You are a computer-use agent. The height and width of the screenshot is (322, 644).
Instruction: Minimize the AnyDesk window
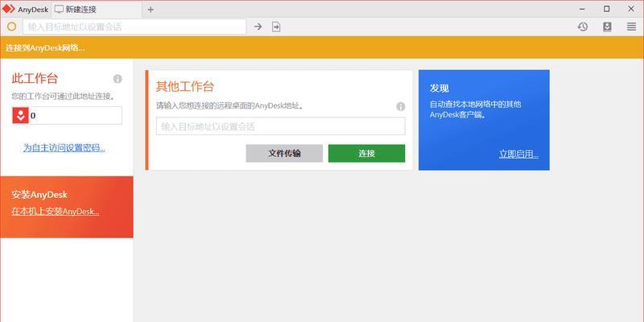582,9
